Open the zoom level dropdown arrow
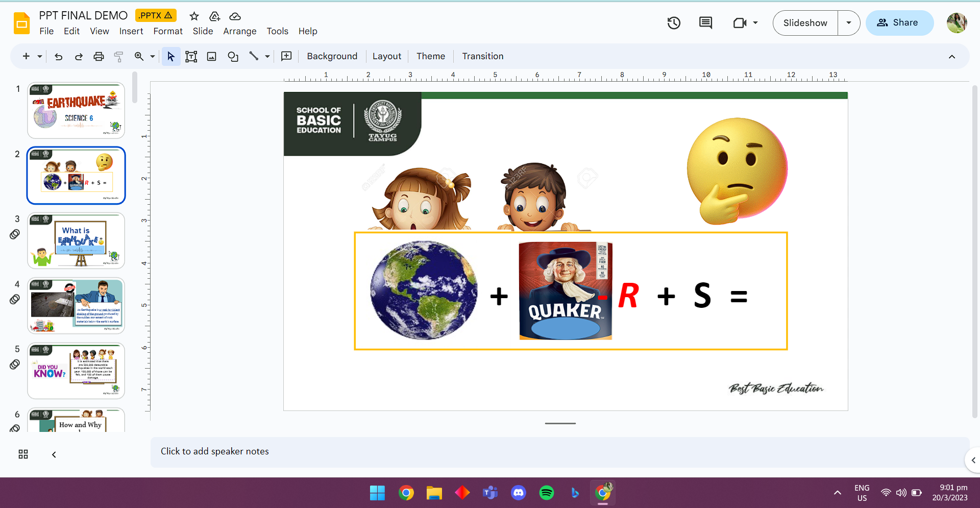This screenshot has width=980, height=508. pyautogui.click(x=152, y=56)
